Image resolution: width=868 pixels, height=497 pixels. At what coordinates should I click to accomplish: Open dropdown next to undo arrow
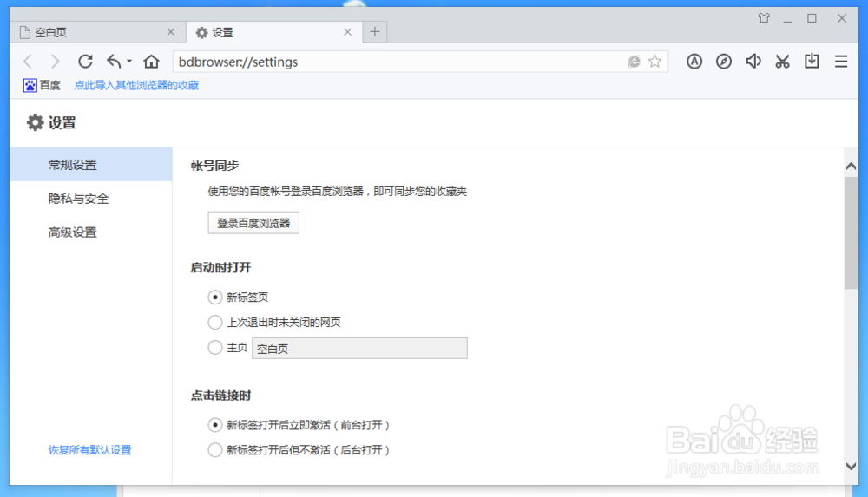129,62
